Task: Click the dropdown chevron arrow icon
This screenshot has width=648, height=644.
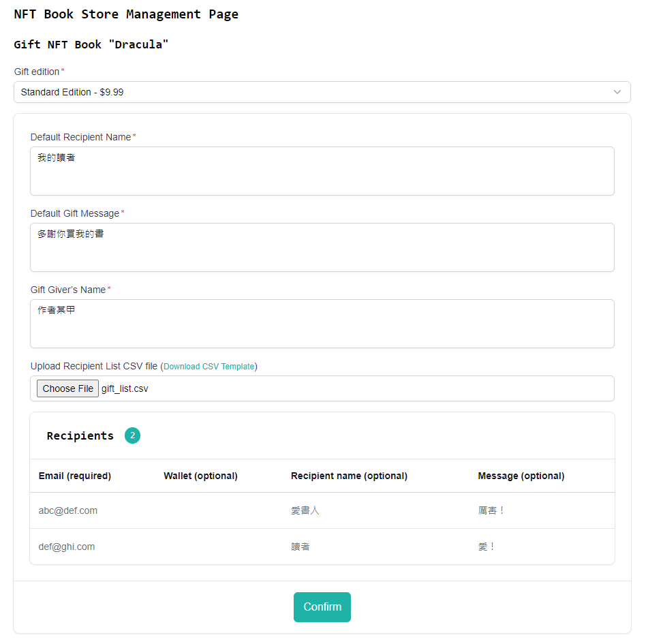Action: pyautogui.click(x=617, y=92)
